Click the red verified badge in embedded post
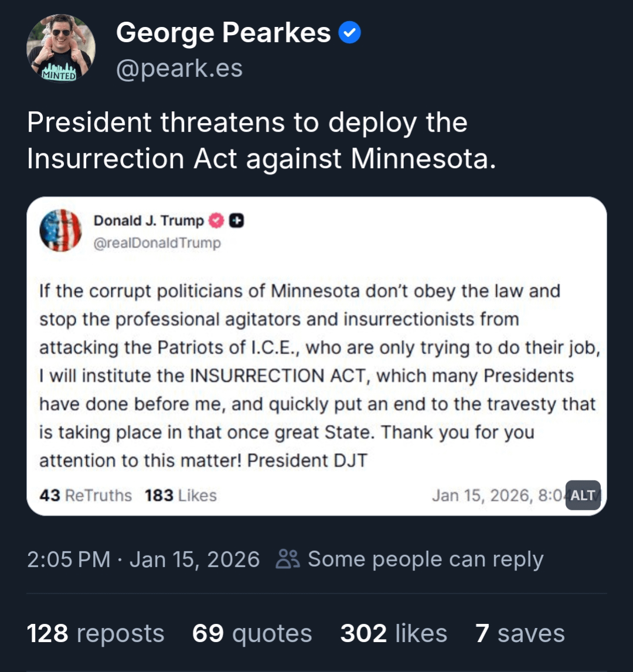Screen dimensions: 633x672 click(x=216, y=221)
